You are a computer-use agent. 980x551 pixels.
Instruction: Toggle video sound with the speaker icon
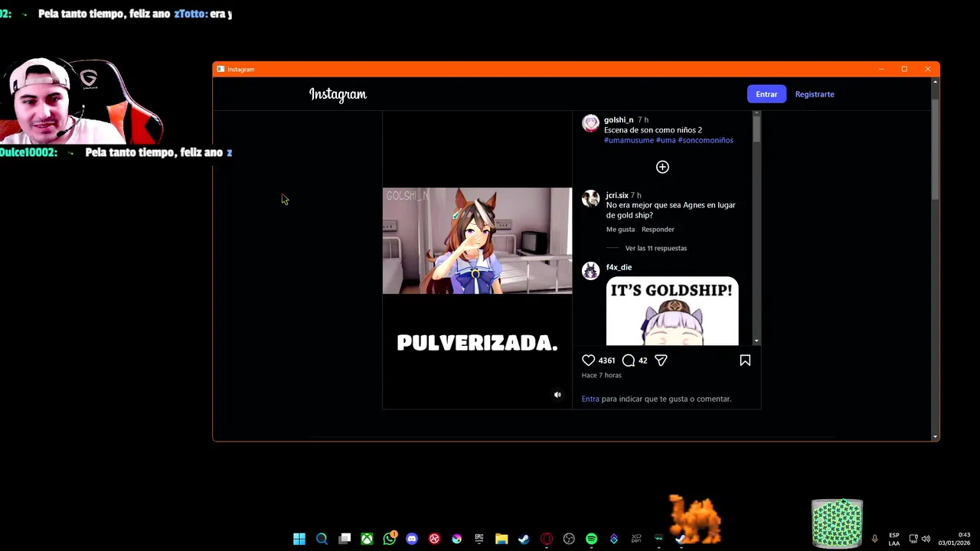tap(557, 395)
